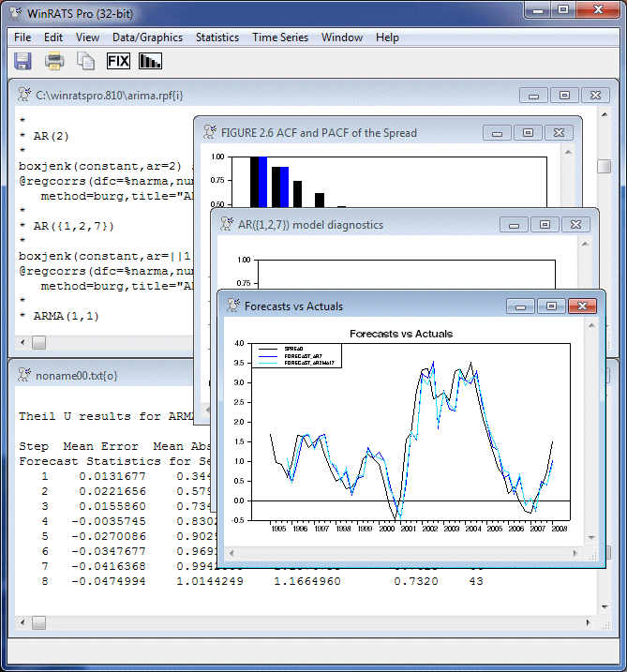Open the File menu
This screenshot has width=627, height=672.
[22, 37]
